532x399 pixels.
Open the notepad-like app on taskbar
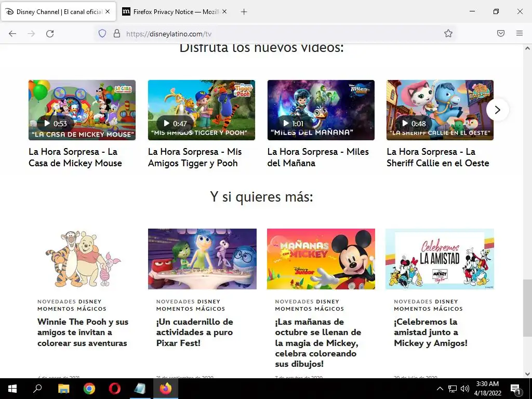pos(140,389)
